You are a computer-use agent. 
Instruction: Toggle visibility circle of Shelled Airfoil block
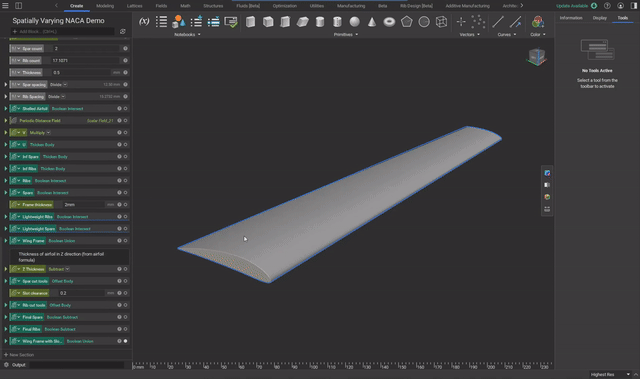[x=125, y=109]
